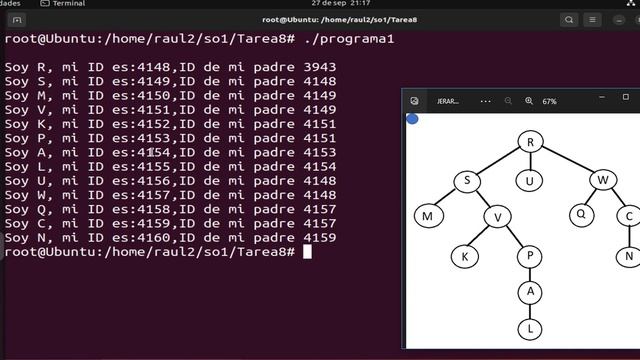This screenshot has width=640, height=360.
Task: Select the JERAR... file name tab
Action: 448,102
